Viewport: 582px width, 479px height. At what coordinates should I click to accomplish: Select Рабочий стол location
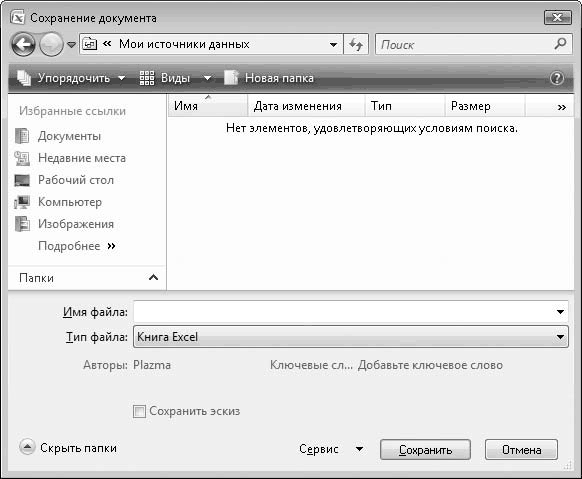click(x=76, y=180)
